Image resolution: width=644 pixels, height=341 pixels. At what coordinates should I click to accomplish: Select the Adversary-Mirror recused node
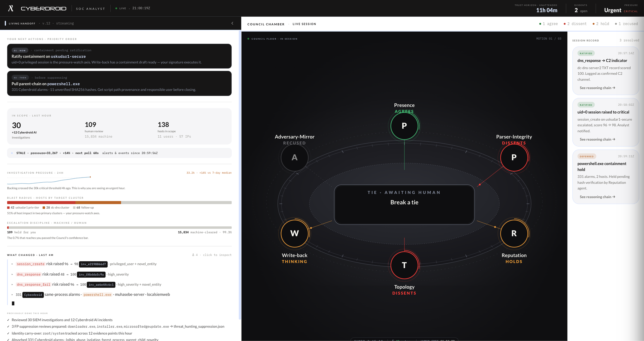click(x=294, y=157)
